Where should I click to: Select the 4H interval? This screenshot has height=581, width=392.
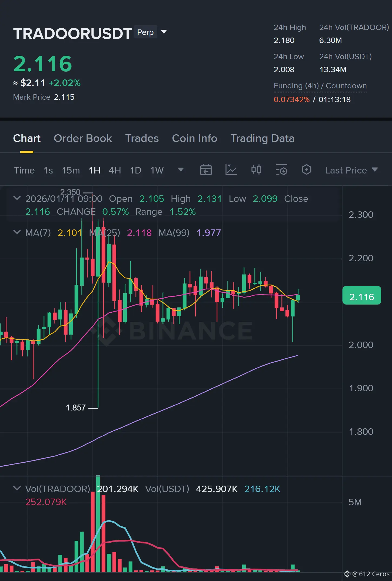pyautogui.click(x=115, y=170)
